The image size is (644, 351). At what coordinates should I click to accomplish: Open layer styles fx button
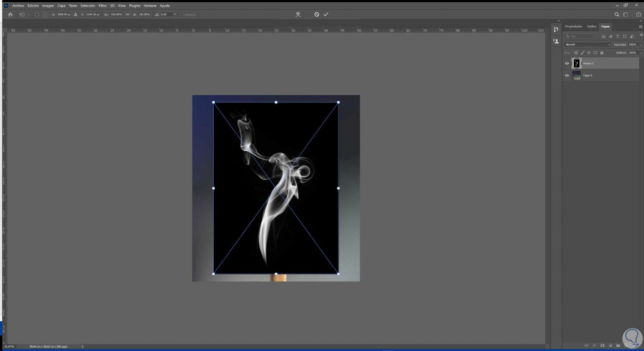pyautogui.click(x=594, y=346)
